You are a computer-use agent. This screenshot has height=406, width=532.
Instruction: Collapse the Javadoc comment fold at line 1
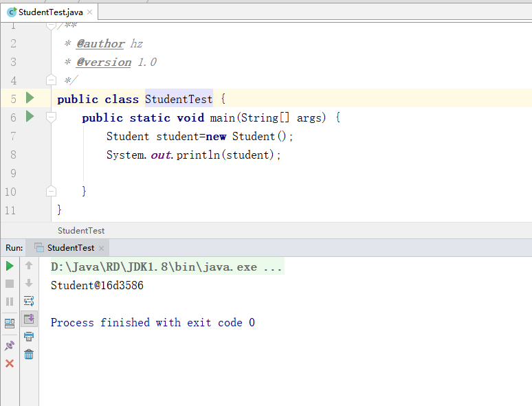coord(51,25)
